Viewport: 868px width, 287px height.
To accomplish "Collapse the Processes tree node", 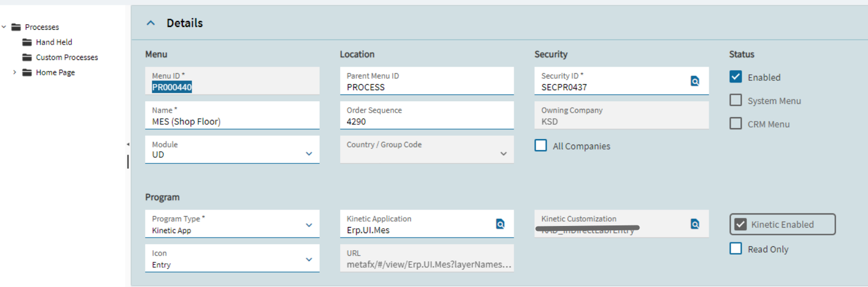I will pos(4,26).
